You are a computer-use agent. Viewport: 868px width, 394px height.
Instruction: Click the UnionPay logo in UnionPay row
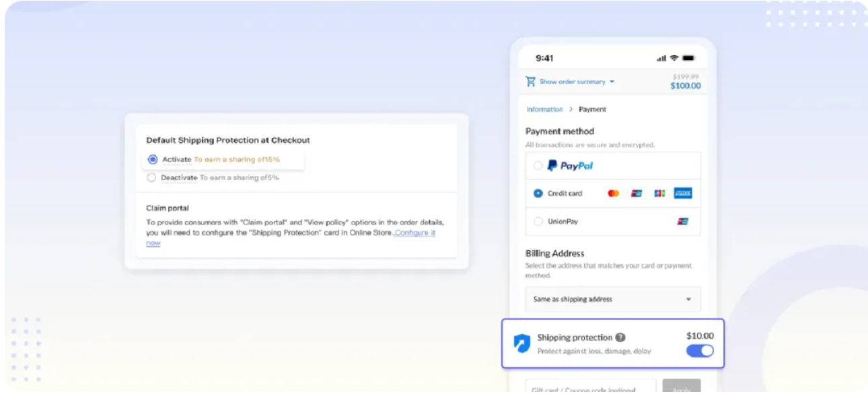pyautogui.click(x=682, y=222)
